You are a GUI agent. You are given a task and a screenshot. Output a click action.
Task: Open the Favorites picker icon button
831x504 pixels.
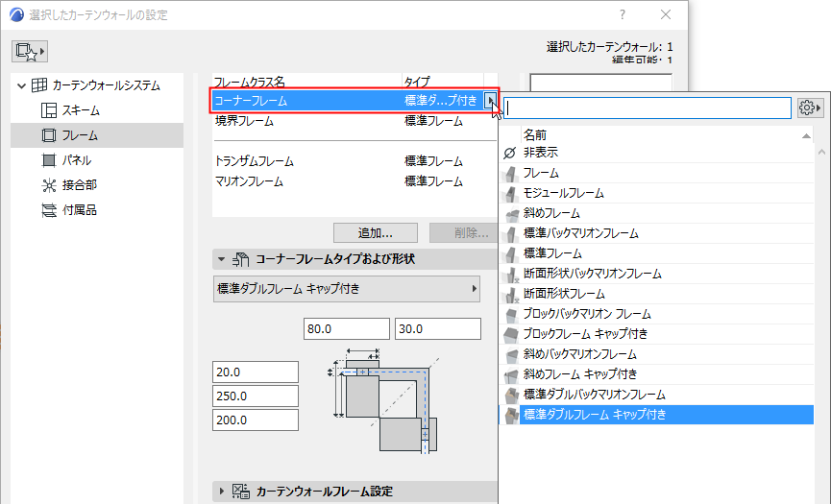(30, 51)
